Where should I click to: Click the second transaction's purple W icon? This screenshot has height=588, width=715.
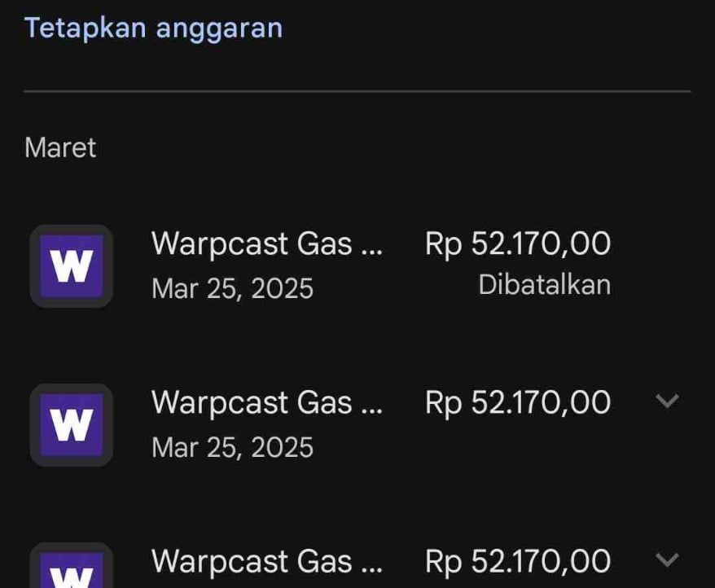click(x=72, y=425)
